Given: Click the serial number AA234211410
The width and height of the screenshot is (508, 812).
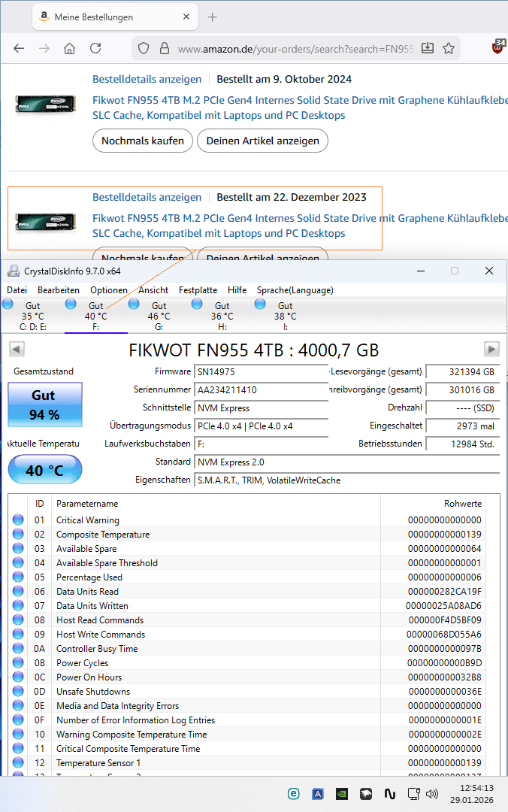Looking at the screenshot, I should [x=261, y=390].
